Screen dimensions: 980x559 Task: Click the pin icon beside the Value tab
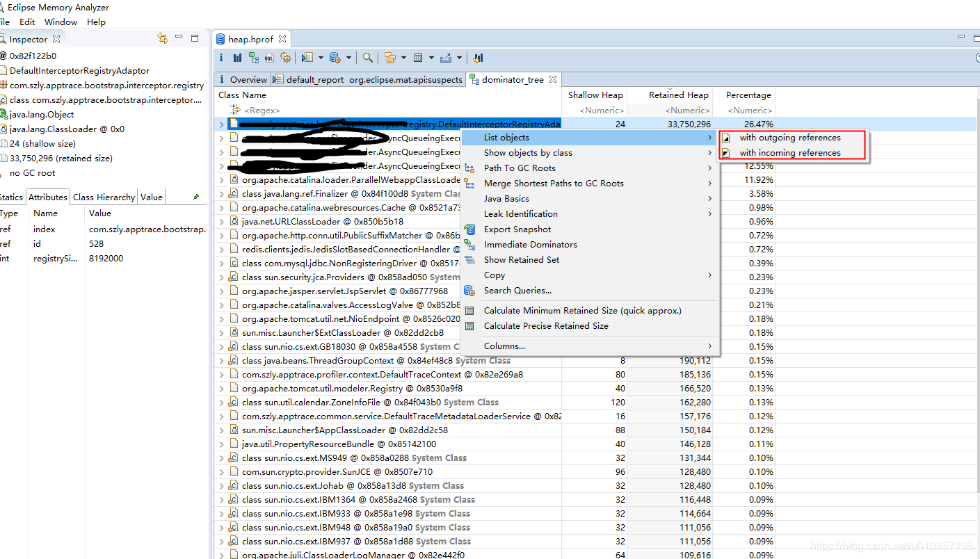pos(195,197)
